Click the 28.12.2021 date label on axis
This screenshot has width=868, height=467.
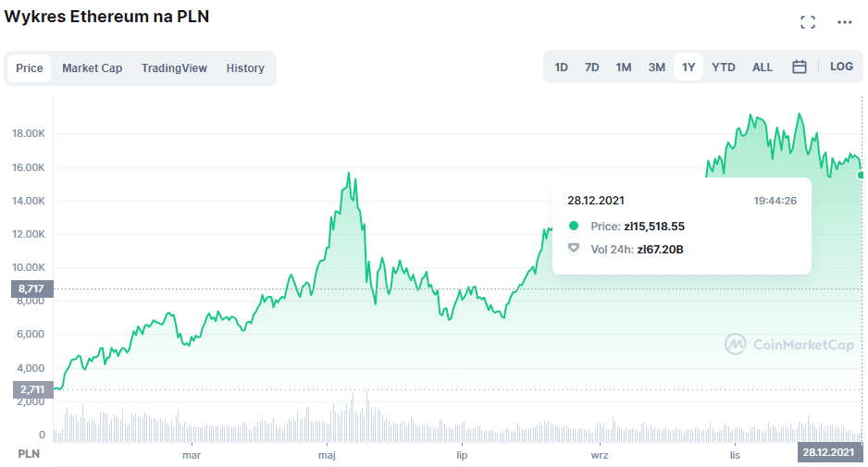[x=827, y=453]
